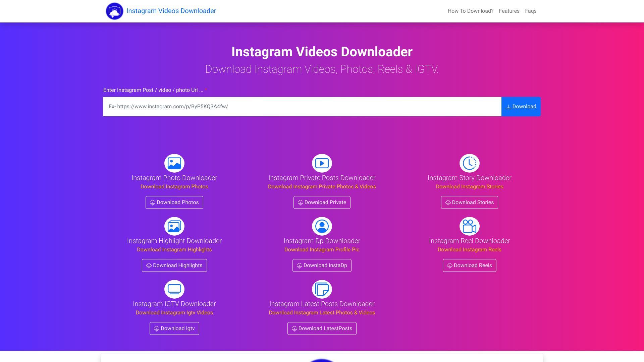This screenshot has height=362, width=644.
Task: Click the Download InstaDp button
Action: (x=322, y=265)
